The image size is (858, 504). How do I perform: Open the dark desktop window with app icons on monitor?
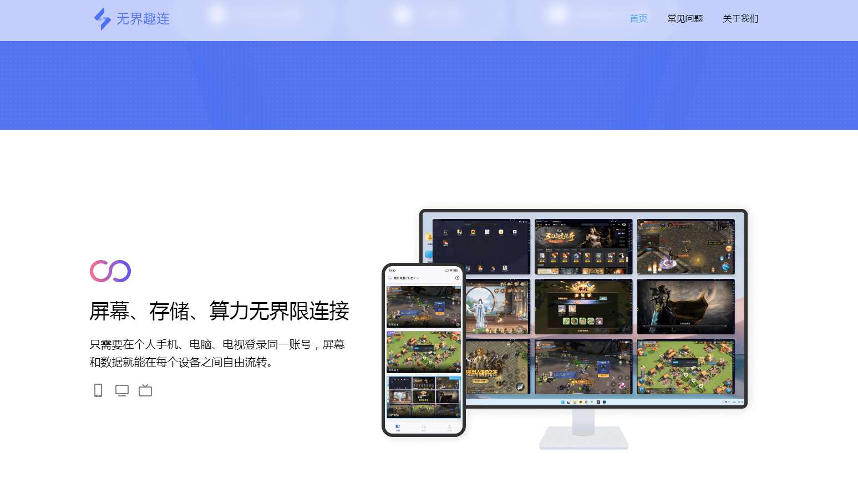click(481, 247)
